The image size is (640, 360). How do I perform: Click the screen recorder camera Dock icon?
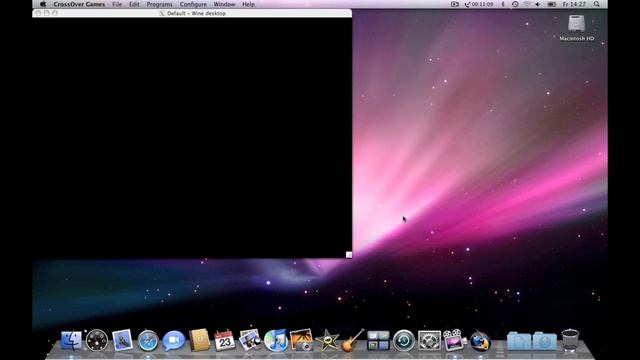click(x=454, y=340)
